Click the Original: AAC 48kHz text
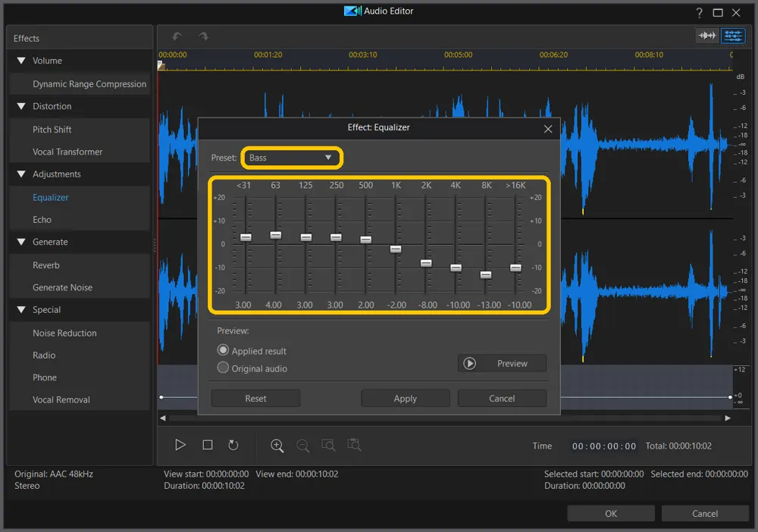Viewport: 758px width, 532px height. click(54, 474)
